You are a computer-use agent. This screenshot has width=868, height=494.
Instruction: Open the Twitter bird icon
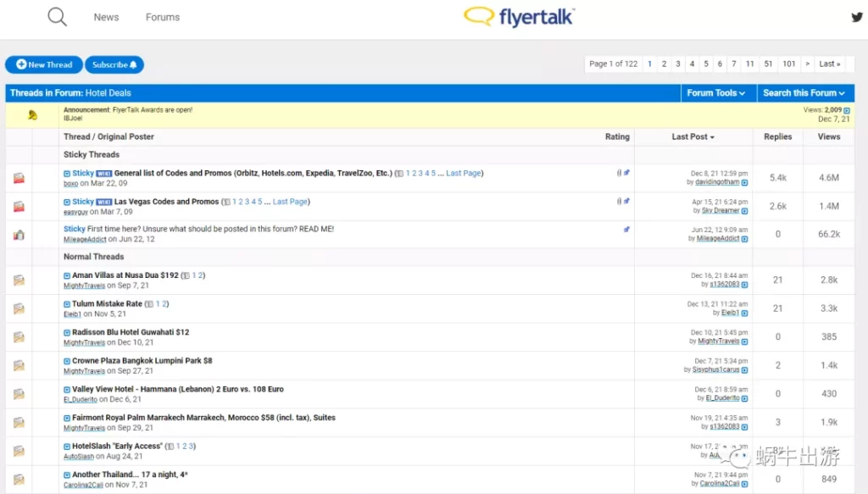pyautogui.click(x=857, y=17)
